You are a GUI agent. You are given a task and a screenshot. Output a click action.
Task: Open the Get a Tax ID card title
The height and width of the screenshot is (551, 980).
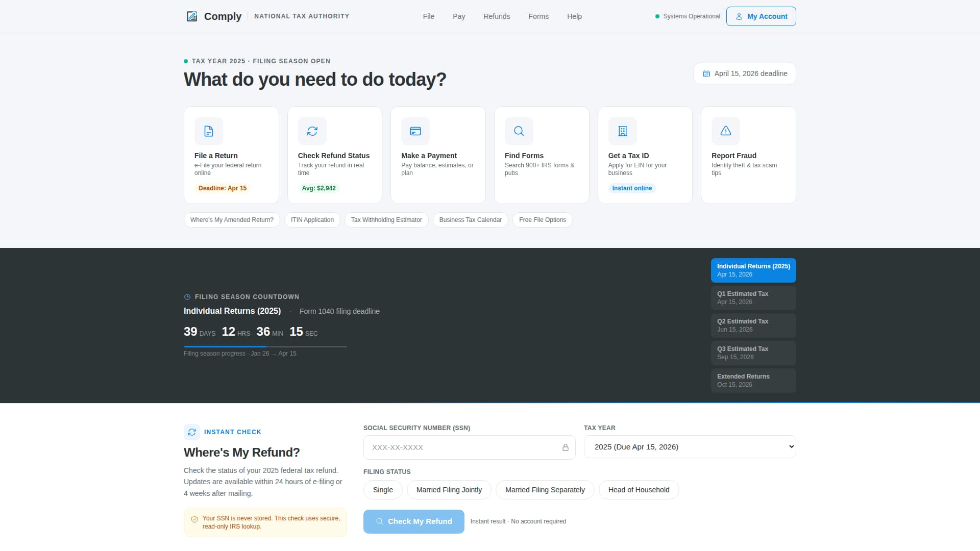[628, 156]
